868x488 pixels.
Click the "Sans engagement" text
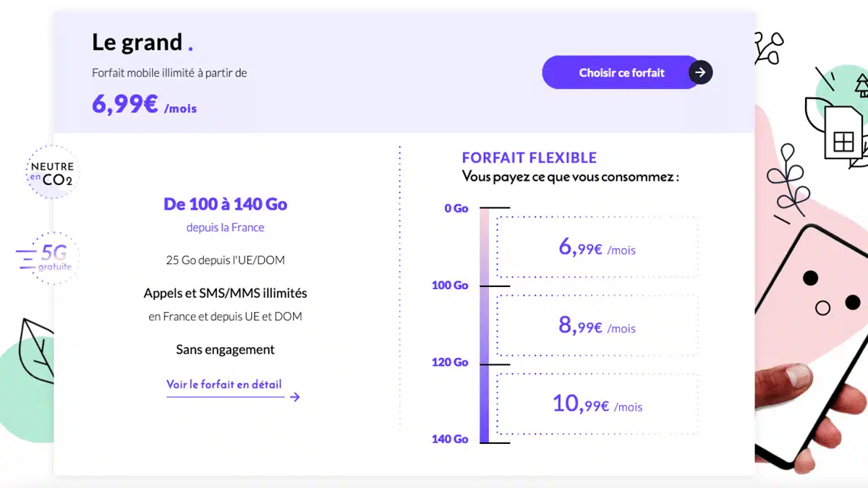click(x=226, y=349)
